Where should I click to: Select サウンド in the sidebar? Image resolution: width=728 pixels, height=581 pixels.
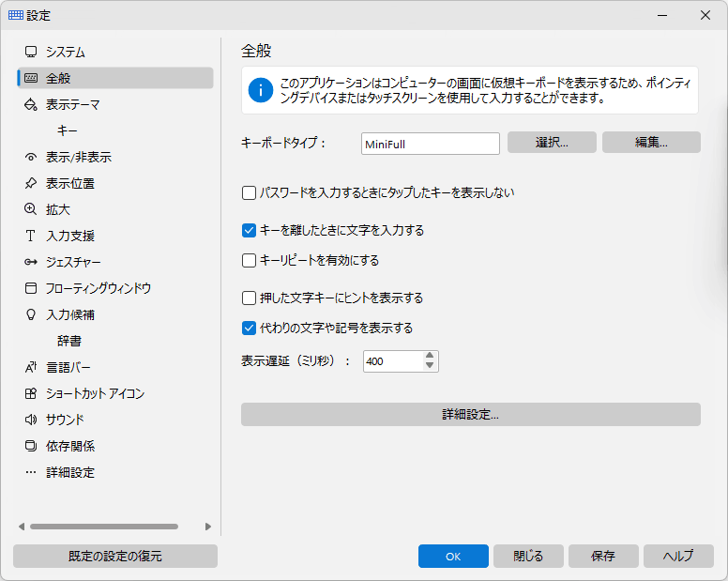point(115,420)
